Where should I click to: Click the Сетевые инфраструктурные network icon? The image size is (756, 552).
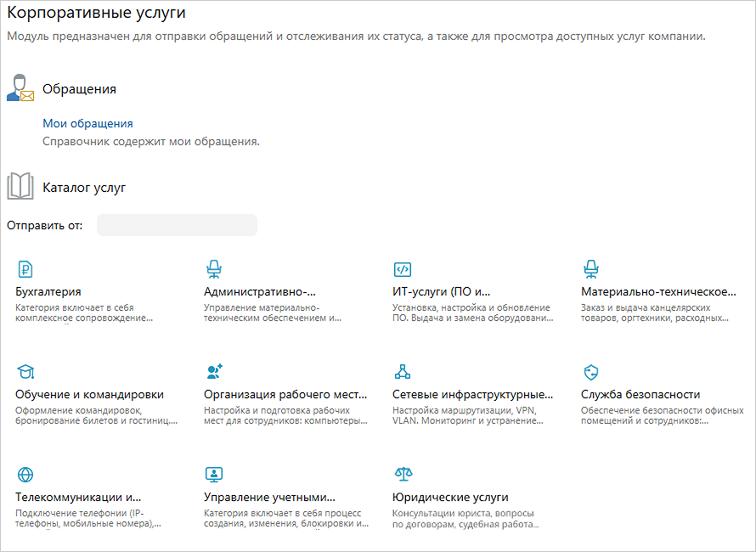(403, 372)
